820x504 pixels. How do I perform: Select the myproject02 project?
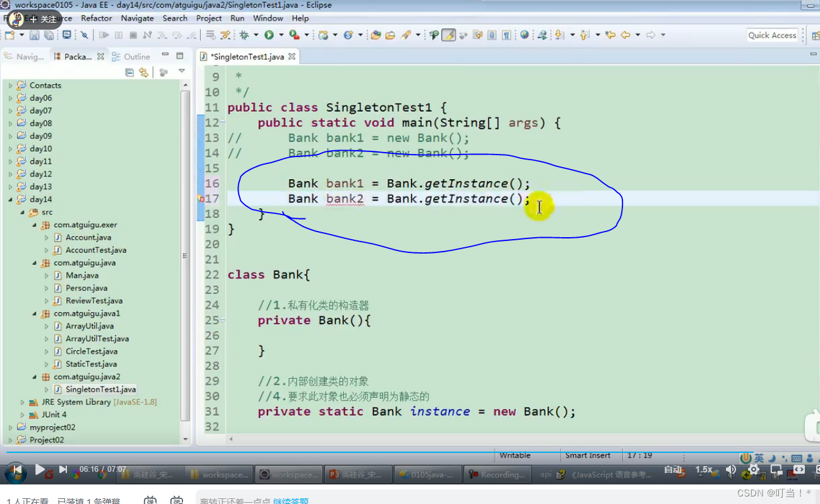pos(52,427)
